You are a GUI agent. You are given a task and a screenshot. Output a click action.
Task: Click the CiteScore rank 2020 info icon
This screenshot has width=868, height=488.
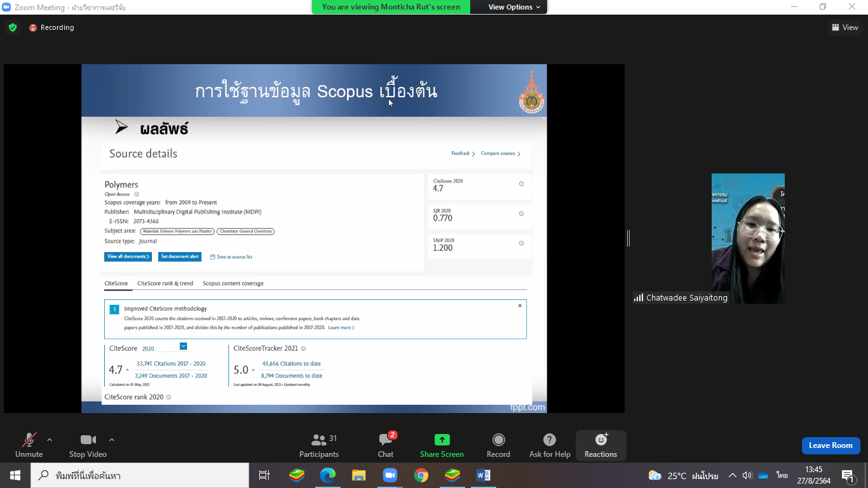[168, 397]
